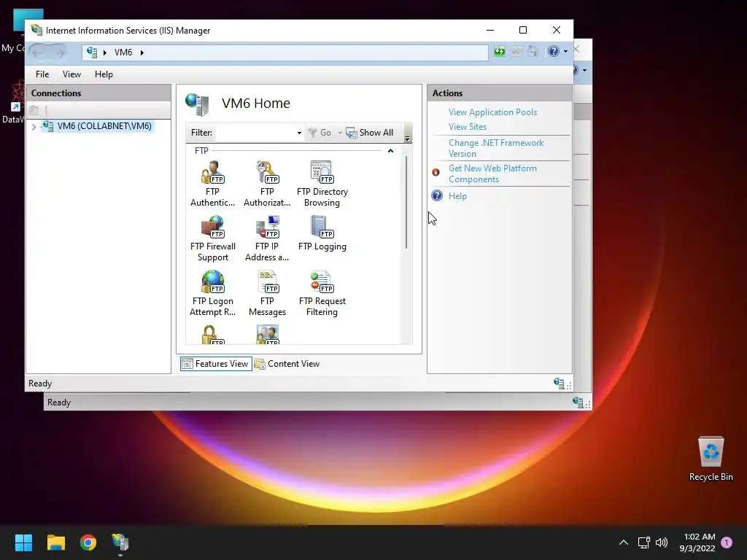Click IIS Manager taskbar icon
This screenshot has width=747, height=560.
[120, 542]
